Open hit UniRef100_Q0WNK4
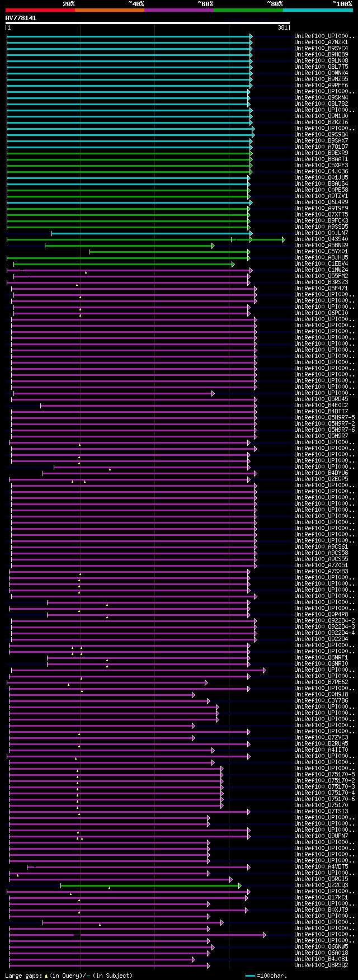This screenshot has height=980, width=358. pyautogui.click(x=321, y=73)
